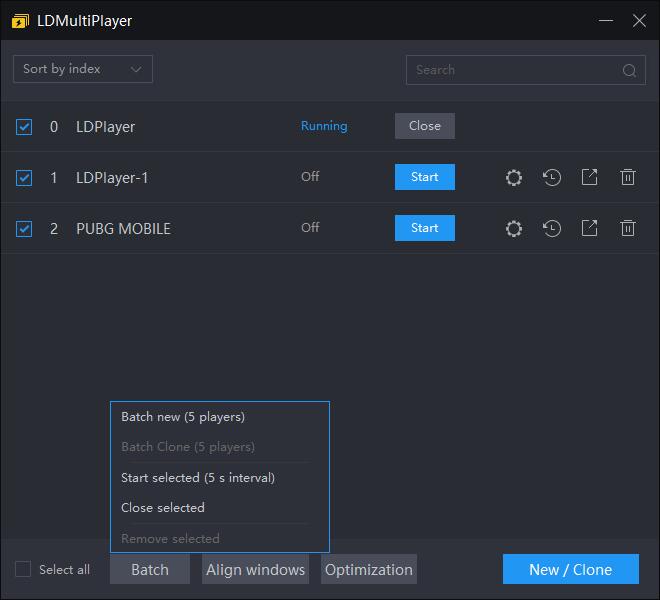
Task: Open backup/restore clock icon for LDPlayer-1
Action: click(551, 177)
